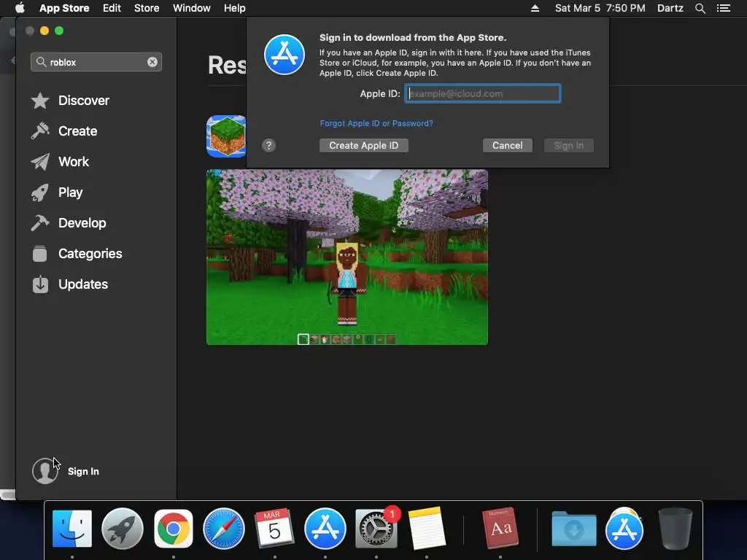This screenshot has width=747, height=560.
Task: Click the Updates download arrow icon
Action: click(40, 284)
